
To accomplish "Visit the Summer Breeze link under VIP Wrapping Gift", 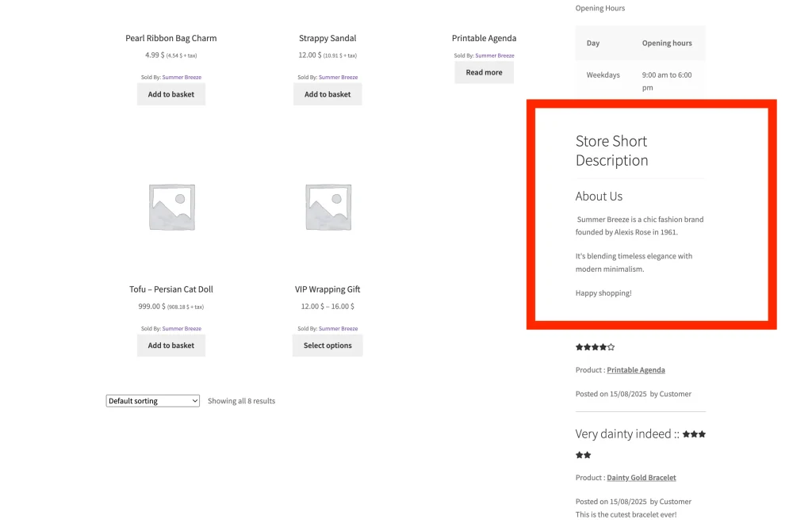I will [x=338, y=329].
